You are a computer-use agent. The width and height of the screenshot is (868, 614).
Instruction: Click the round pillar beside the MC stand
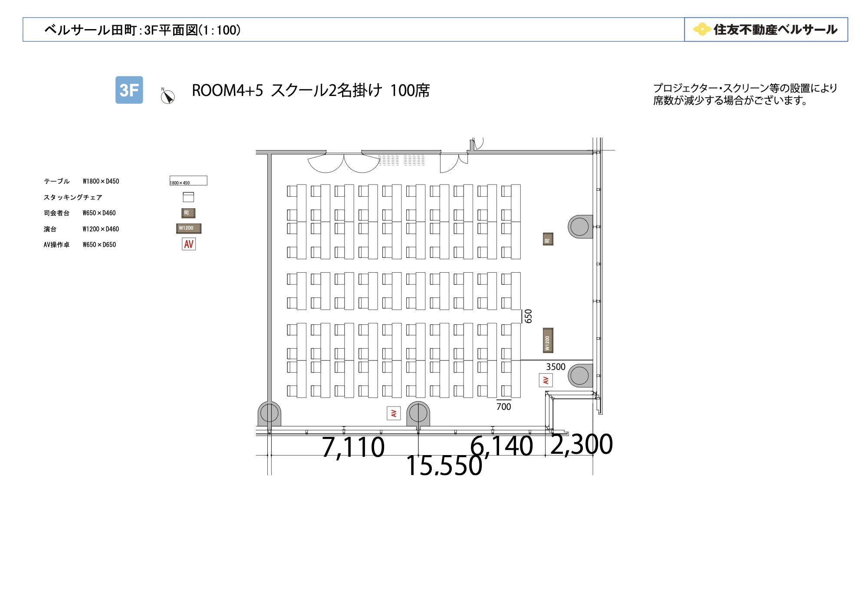[x=580, y=227]
